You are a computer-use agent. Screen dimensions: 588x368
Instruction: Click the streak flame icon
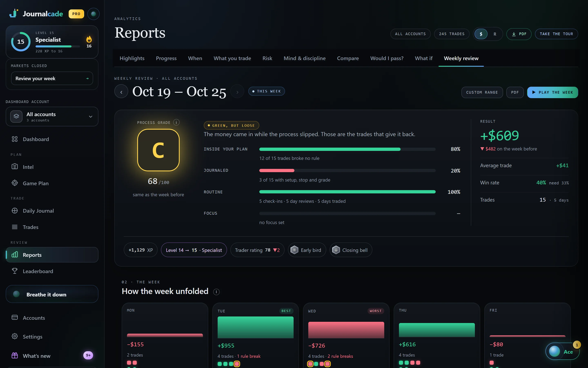pyautogui.click(x=89, y=39)
